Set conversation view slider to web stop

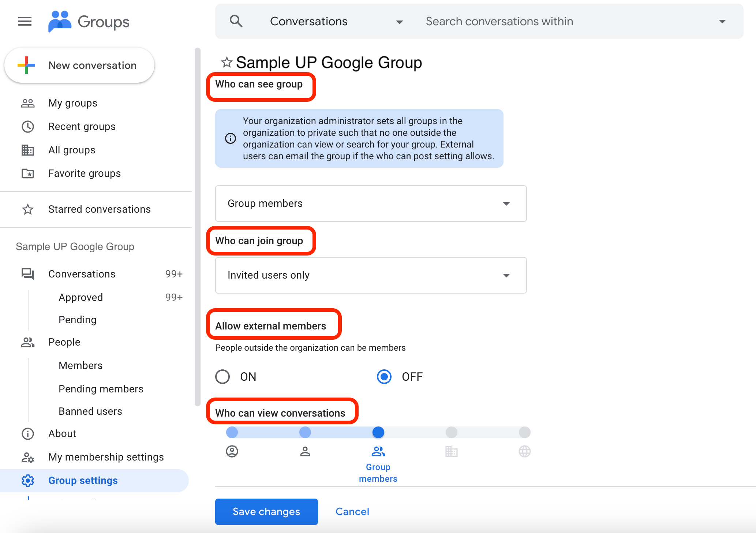[524, 432]
